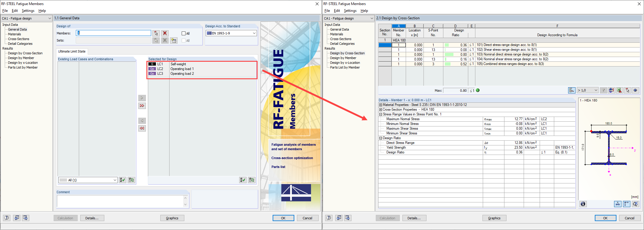Screen dimensions: 644x230
Task: Select row 103) Nominal direct stress range design
Action: pos(509,55)
